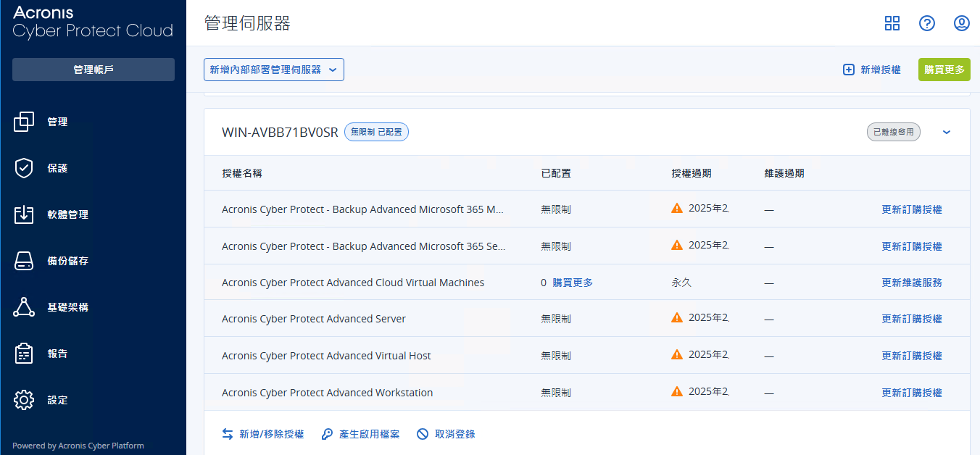
Task: Click the green 購買更多 button
Action: coord(944,70)
